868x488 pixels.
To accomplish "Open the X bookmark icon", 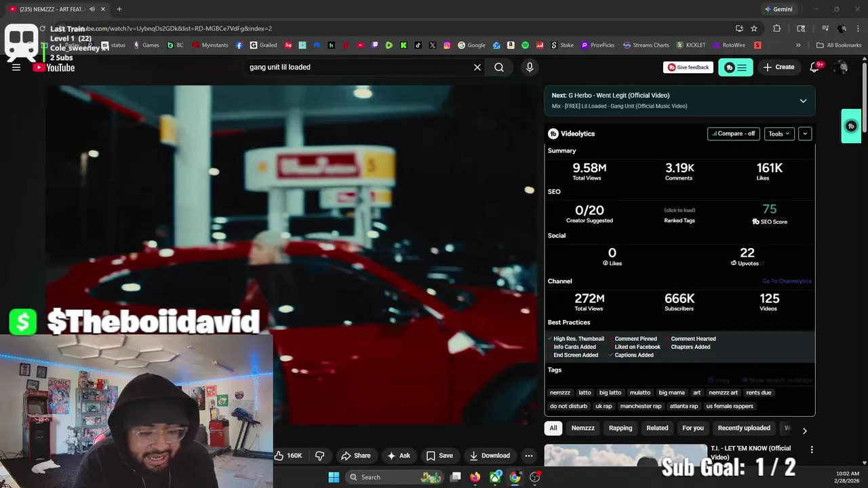I will click(433, 45).
